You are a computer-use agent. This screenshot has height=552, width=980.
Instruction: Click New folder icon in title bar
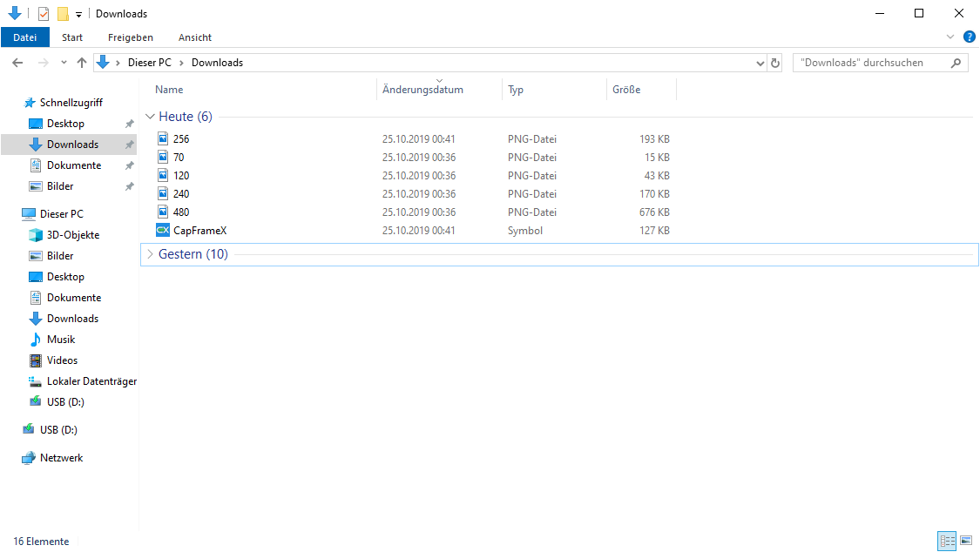[63, 13]
